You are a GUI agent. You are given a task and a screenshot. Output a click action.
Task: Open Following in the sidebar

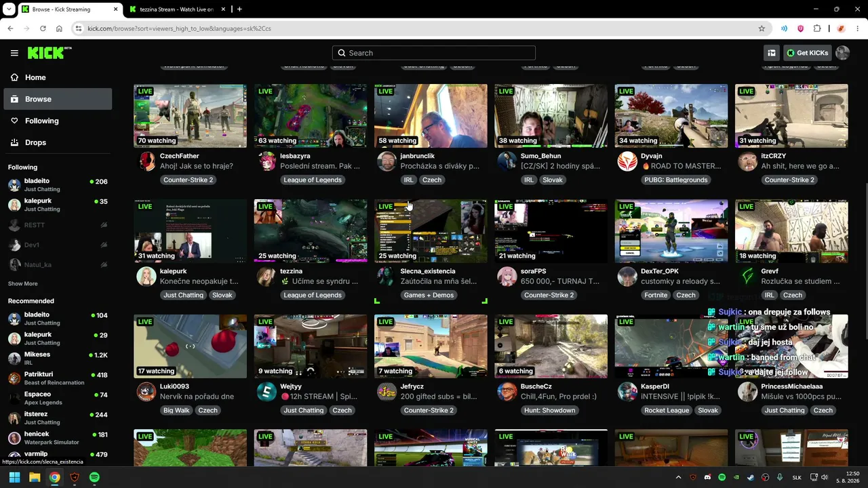[x=58, y=121]
